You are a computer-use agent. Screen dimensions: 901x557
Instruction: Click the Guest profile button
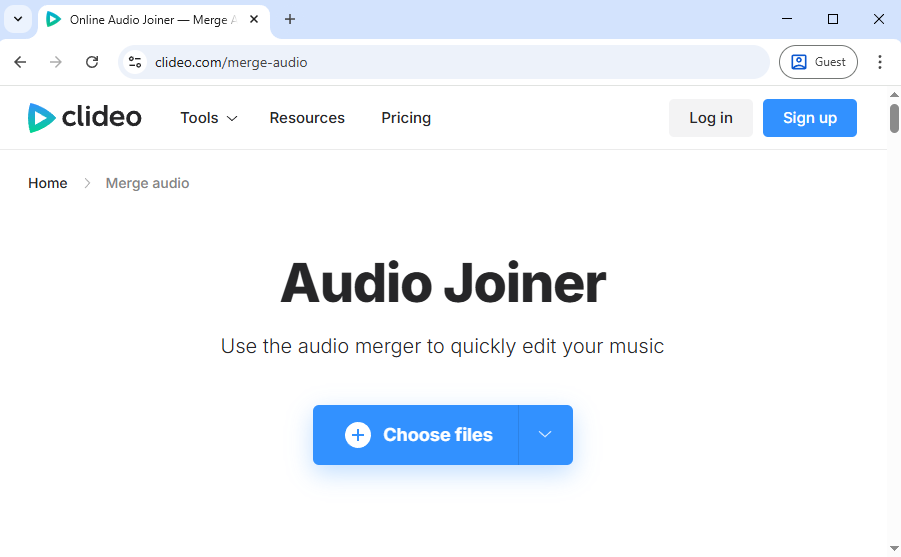click(x=818, y=62)
